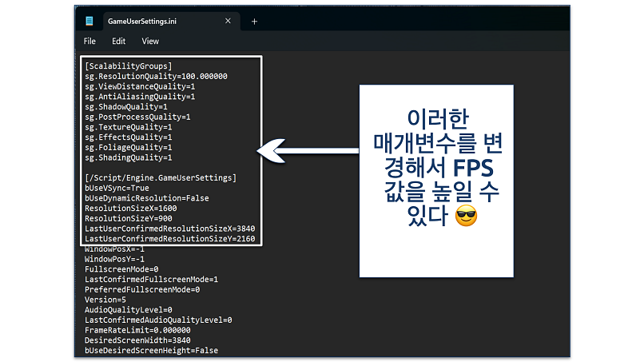Click the sunglasses emoji in callout

tap(465, 215)
